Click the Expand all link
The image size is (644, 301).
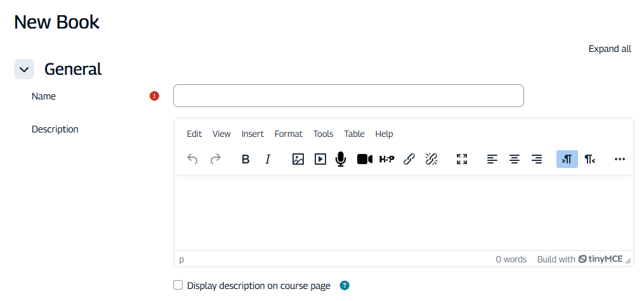pos(609,49)
